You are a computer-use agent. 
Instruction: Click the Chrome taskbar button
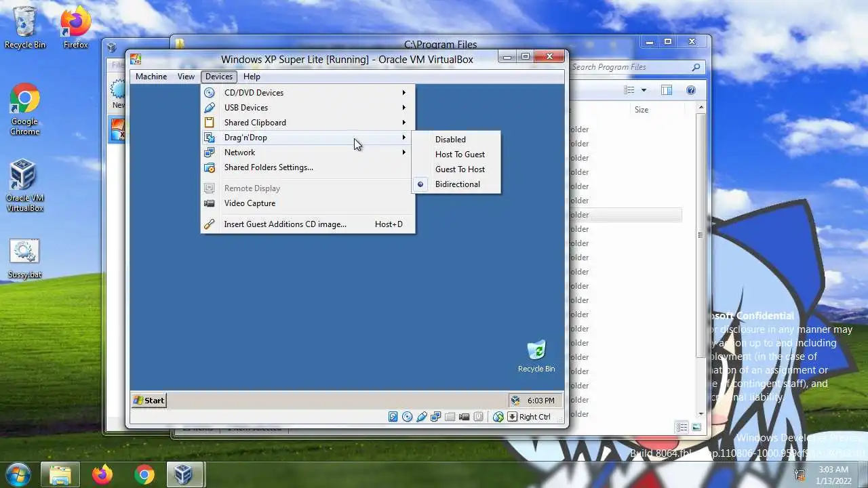[x=144, y=474]
